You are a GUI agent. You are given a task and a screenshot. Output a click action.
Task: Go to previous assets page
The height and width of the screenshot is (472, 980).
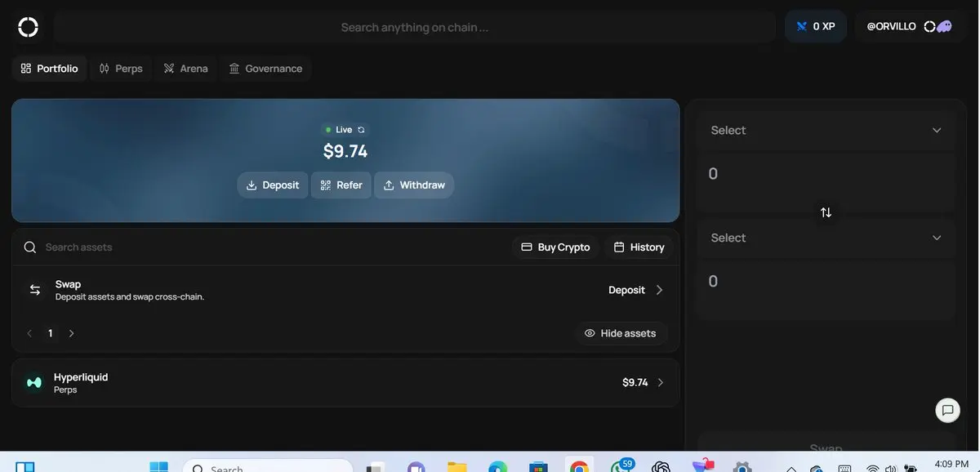[x=30, y=333]
